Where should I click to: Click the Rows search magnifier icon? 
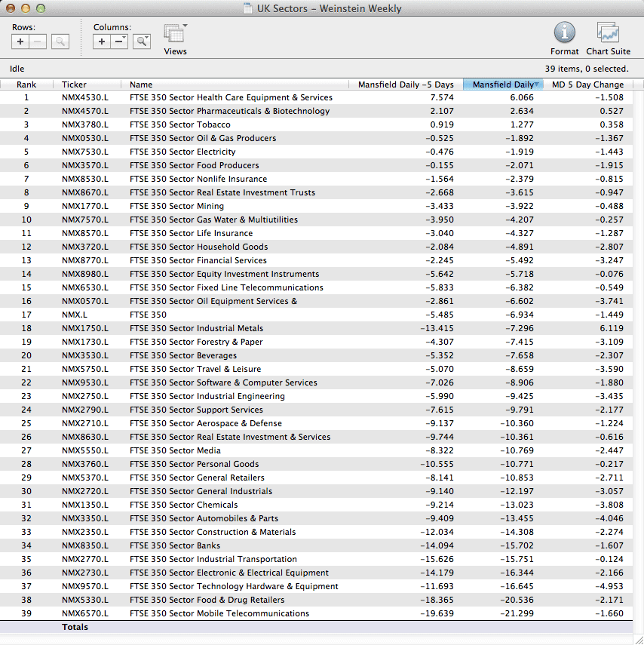tap(60, 41)
